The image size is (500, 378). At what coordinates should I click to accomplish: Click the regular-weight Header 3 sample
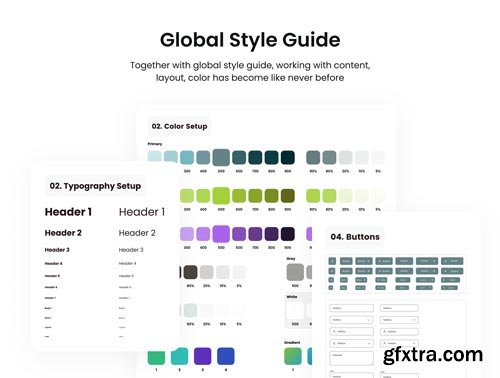(131, 250)
